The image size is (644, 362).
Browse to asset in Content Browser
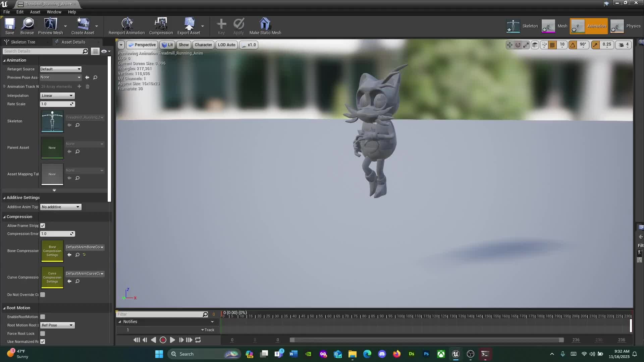(x=27, y=26)
